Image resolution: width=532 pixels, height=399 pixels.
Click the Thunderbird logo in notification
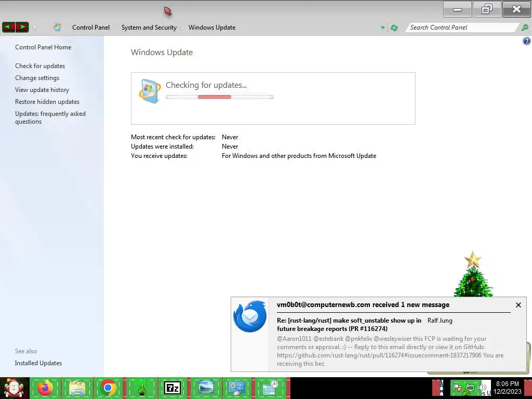click(250, 316)
